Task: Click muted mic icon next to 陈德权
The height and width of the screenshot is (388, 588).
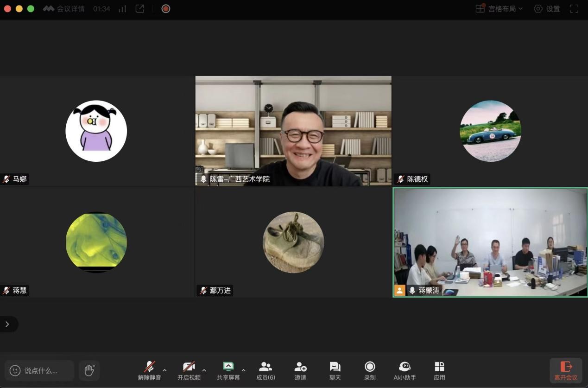Action: pyautogui.click(x=400, y=179)
